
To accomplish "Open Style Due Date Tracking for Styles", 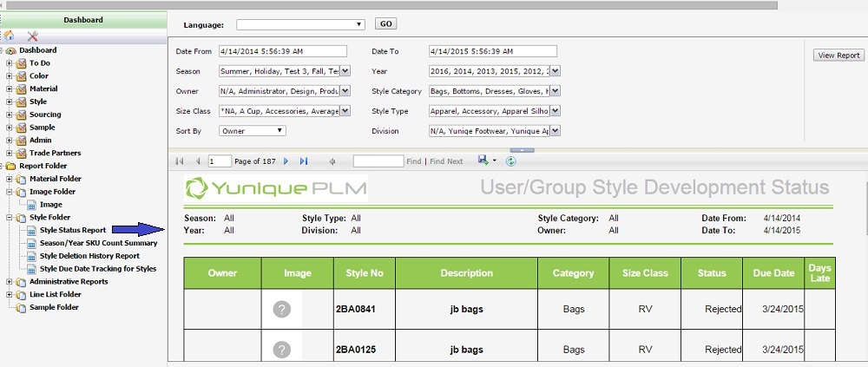I will [x=98, y=269].
